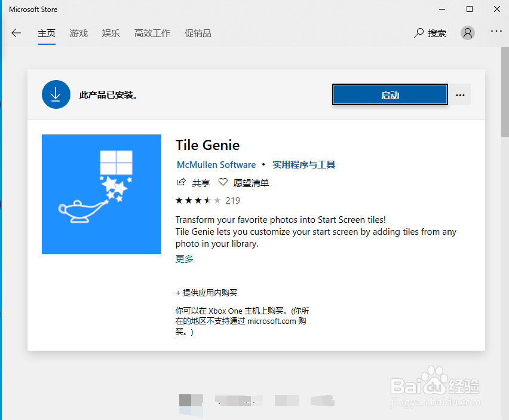
Task: Open more options next to 启动
Action: click(460, 94)
